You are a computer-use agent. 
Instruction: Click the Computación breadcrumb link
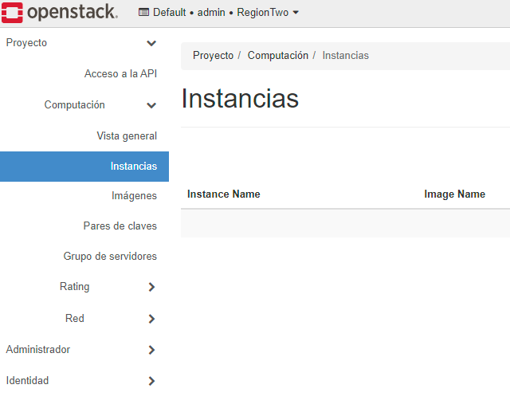coord(278,55)
